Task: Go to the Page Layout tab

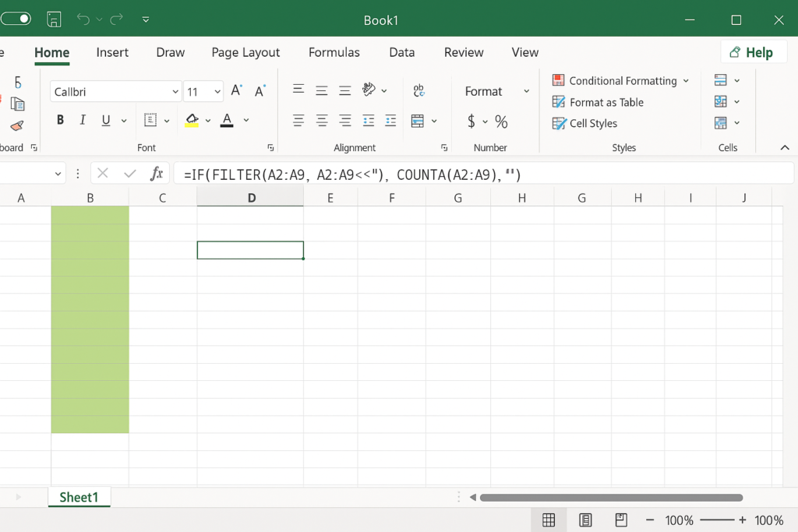Action: click(x=245, y=52)
